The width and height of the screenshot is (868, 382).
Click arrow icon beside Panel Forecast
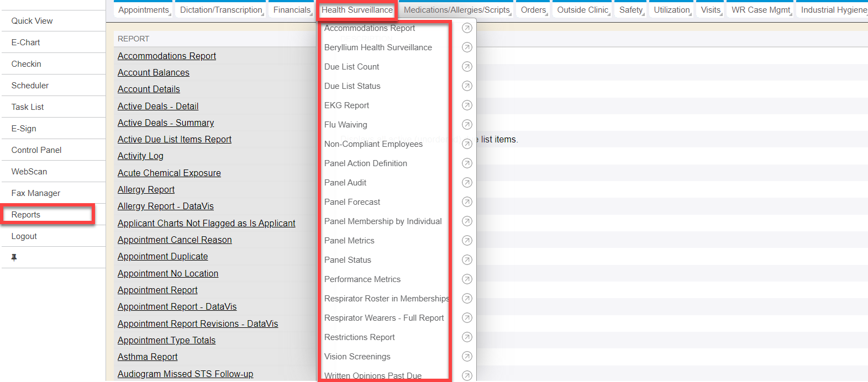(x=467, y=202)
